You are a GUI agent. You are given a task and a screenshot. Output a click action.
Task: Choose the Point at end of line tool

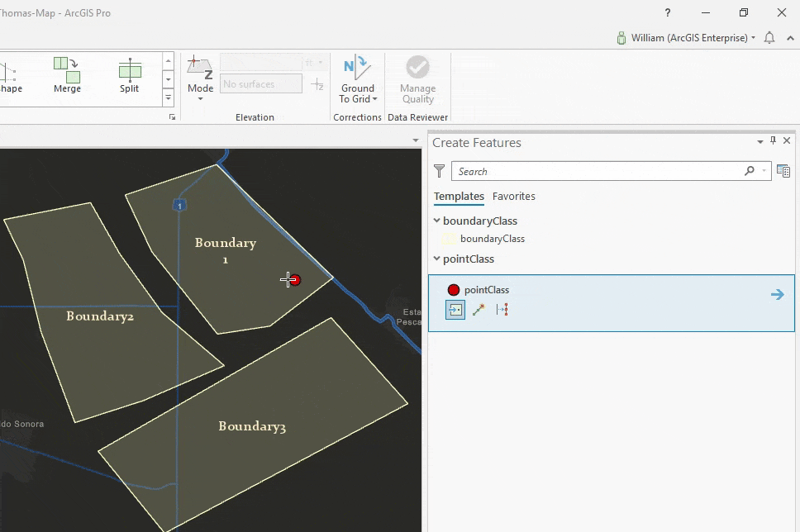click(479, 310)
